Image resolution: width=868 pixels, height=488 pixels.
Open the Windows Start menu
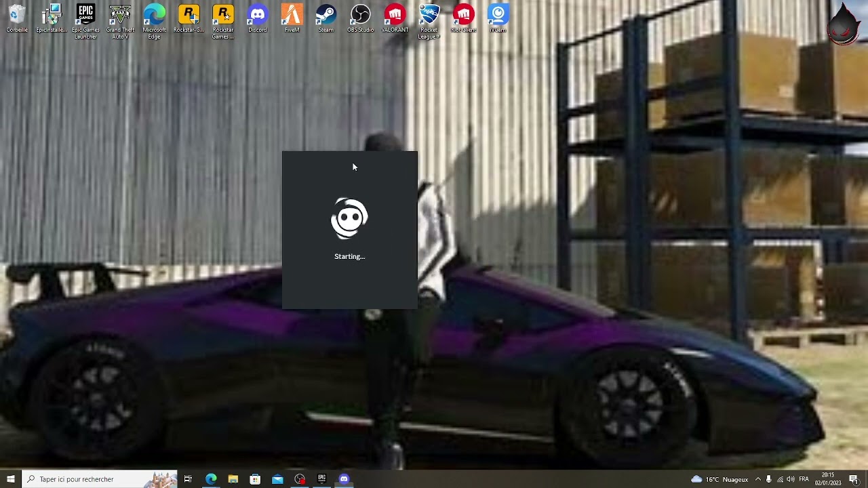tap(10, 479)
